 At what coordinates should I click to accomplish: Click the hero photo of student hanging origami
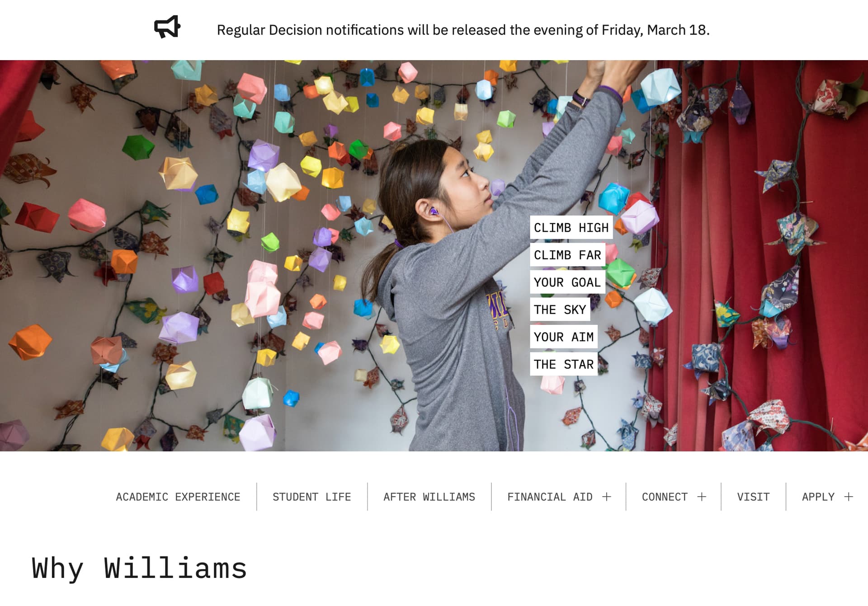coord(434,255)
